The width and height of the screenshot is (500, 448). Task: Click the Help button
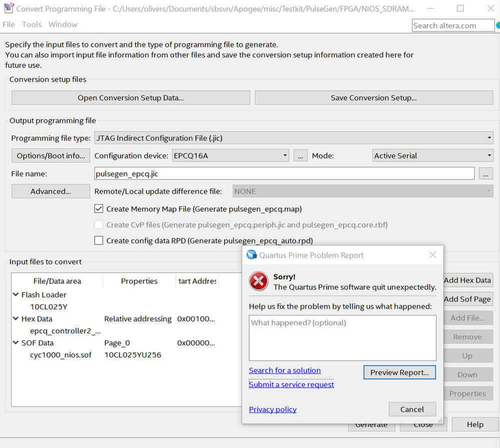pos(475,424)
